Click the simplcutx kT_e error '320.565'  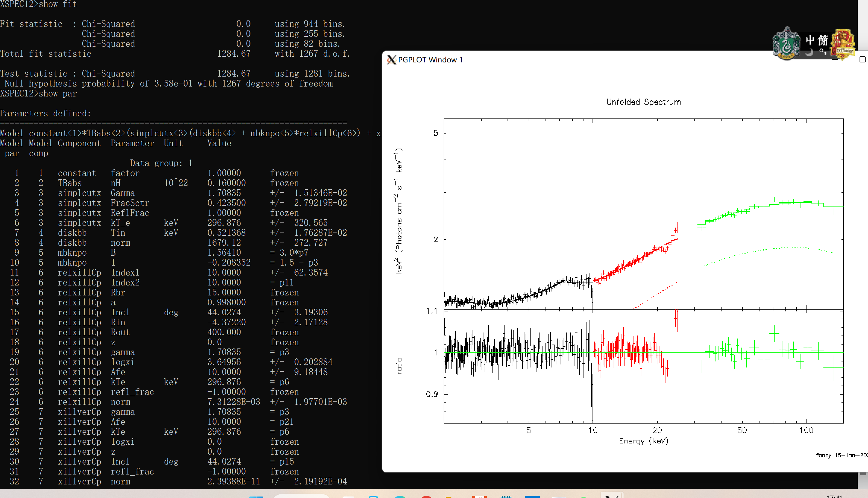tap(311, 223)
